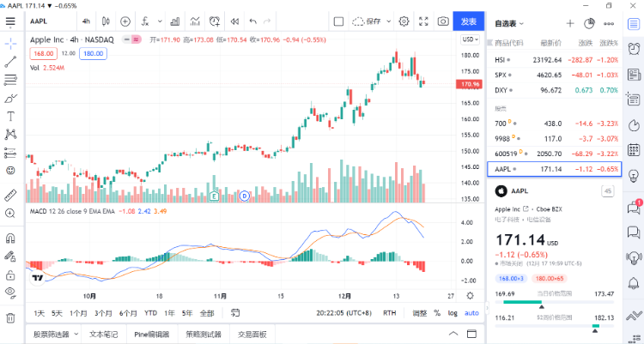Screen dimensions: 644x344
Task: Open the 4h interval selector
Action: [85, 21]
